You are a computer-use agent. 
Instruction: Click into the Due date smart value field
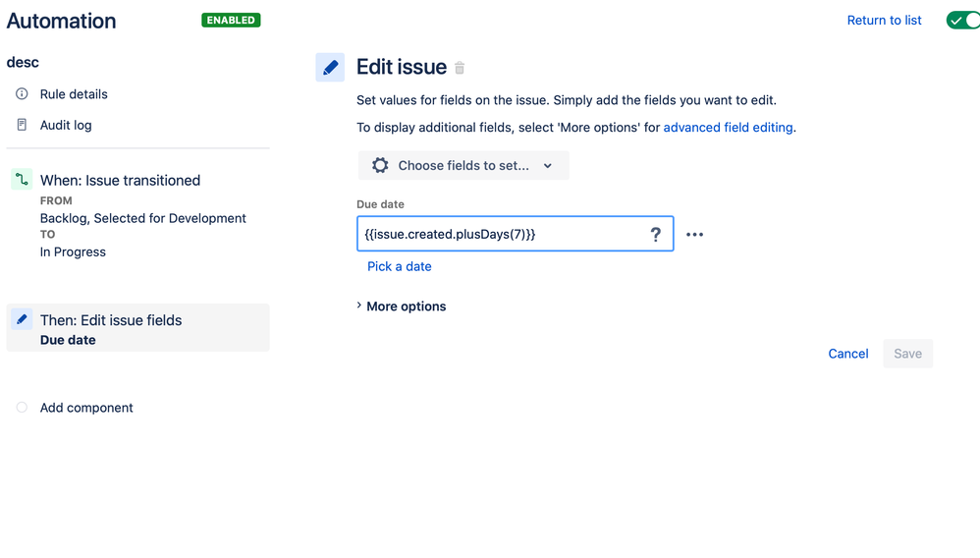[x=515, y=234]
